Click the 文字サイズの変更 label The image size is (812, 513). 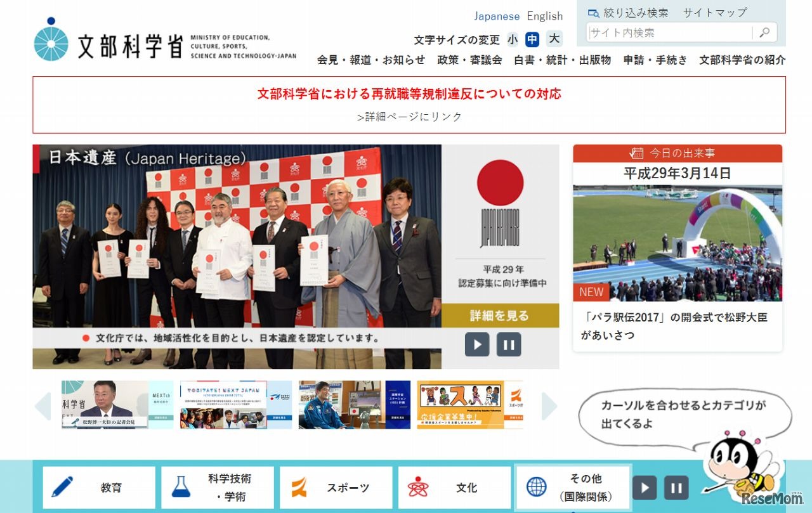tap(457, 40)
